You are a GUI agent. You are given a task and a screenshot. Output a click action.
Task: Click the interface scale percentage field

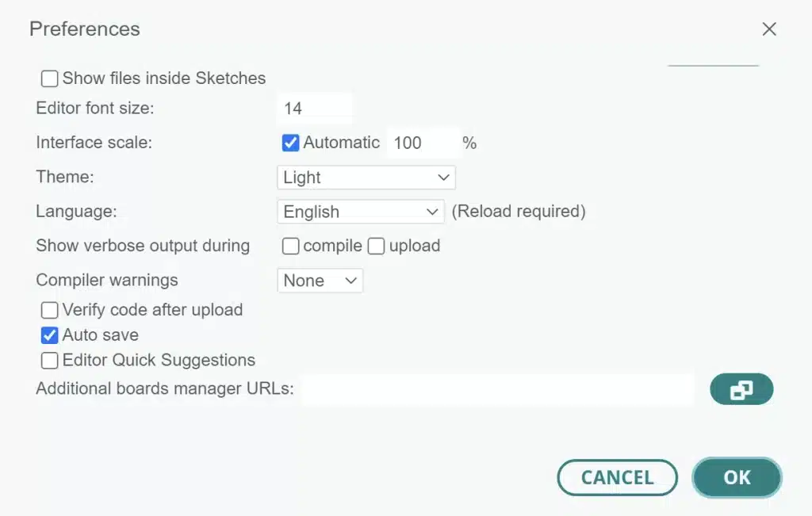(x=423, y=143)
